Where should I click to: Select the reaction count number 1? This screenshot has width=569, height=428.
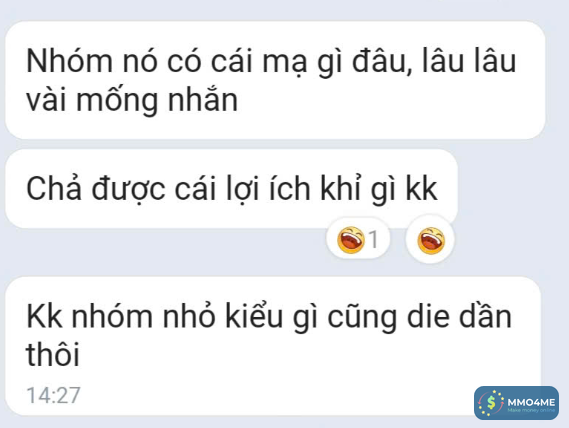point(373,240)
